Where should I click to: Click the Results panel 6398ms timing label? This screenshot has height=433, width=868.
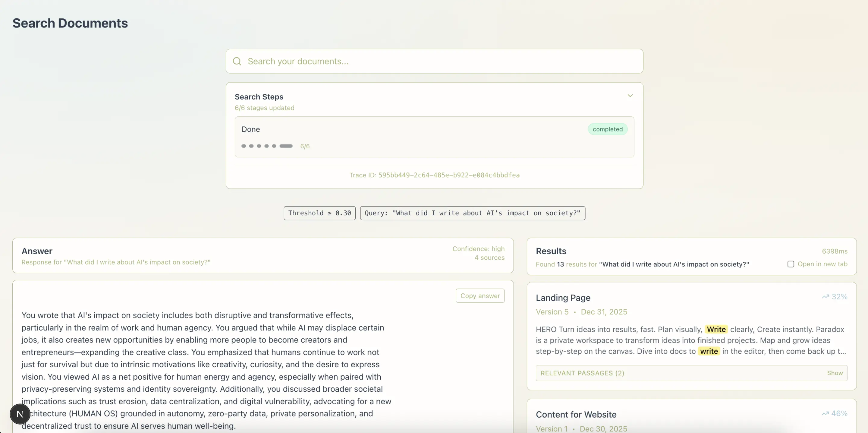pos(835,251)
